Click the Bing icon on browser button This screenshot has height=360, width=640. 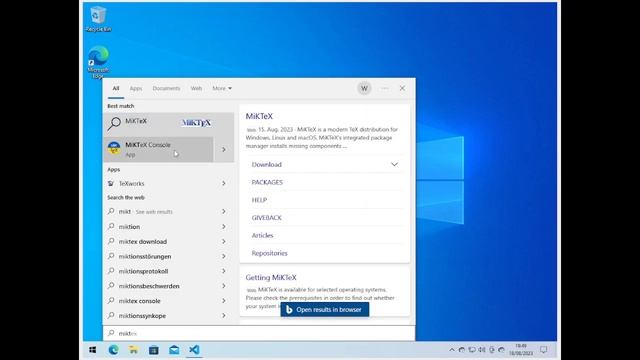(289, 310)
